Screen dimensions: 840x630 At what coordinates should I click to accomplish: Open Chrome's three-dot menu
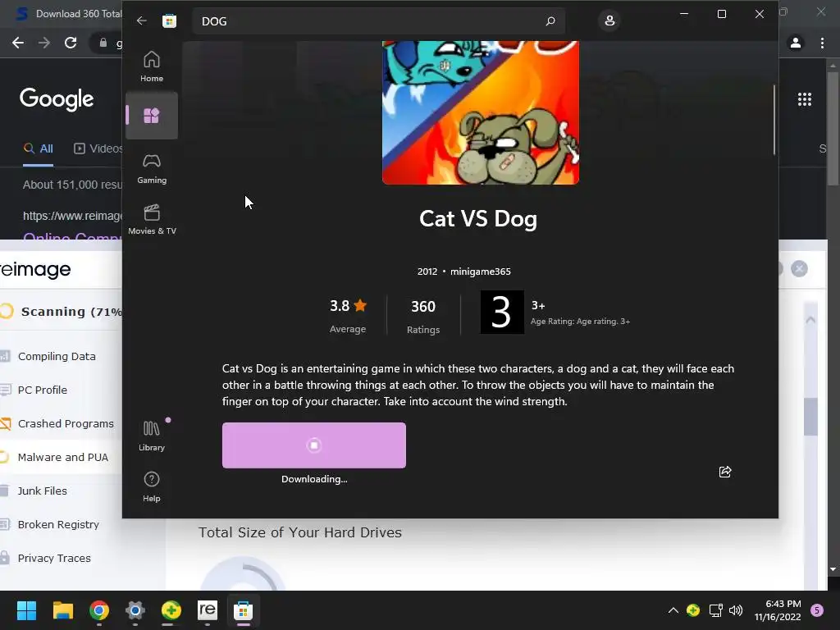[822, 43]
